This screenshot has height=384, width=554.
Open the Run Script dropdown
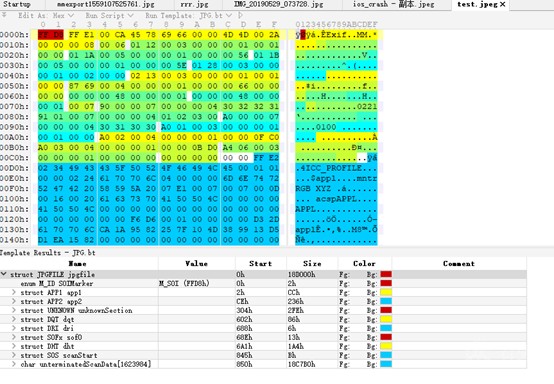(109, 16)
